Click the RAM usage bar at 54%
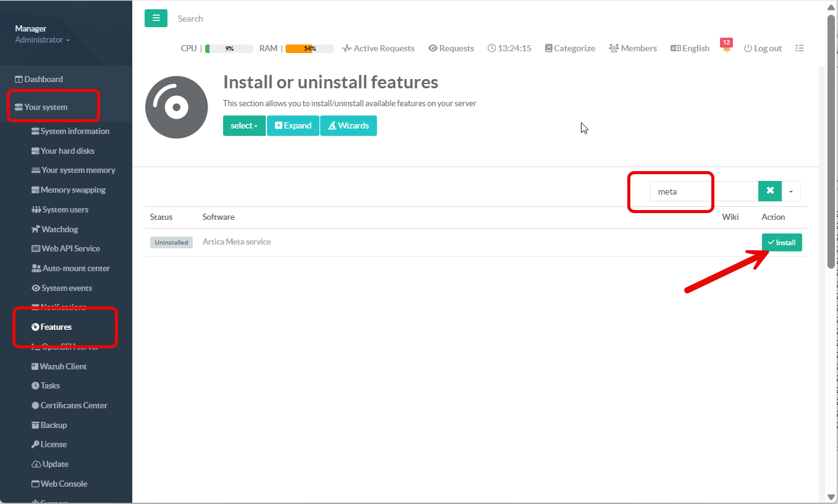The width and height of the screenshot is (838, 504). pos(309,48)
